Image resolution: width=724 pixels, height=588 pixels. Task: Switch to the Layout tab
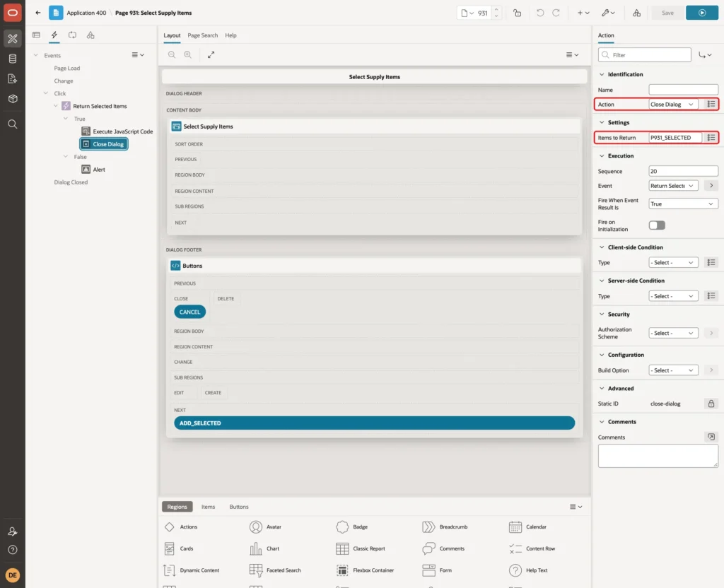point(172,35)
